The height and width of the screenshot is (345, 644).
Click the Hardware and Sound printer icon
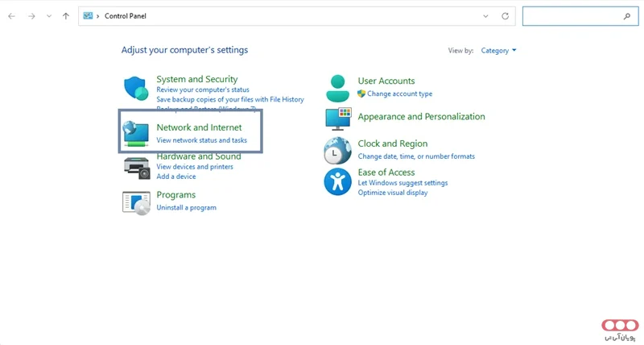tap(136, 167)
